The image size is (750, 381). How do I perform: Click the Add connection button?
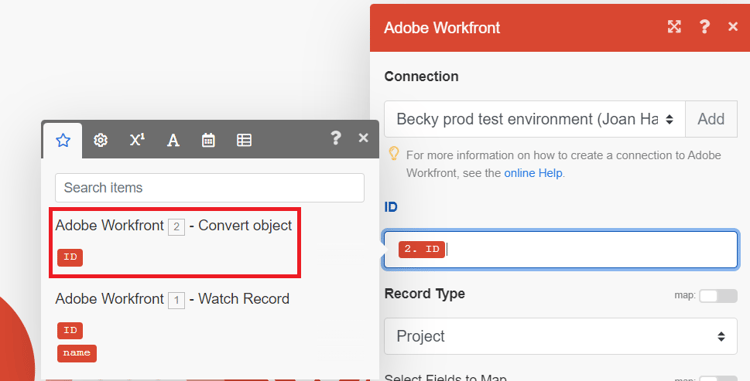[x=711, y=119]
